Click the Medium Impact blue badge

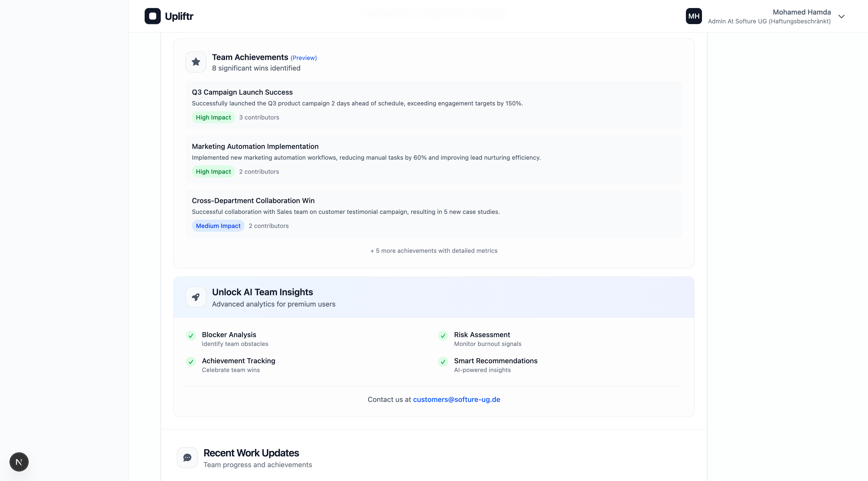click(218, 226)
